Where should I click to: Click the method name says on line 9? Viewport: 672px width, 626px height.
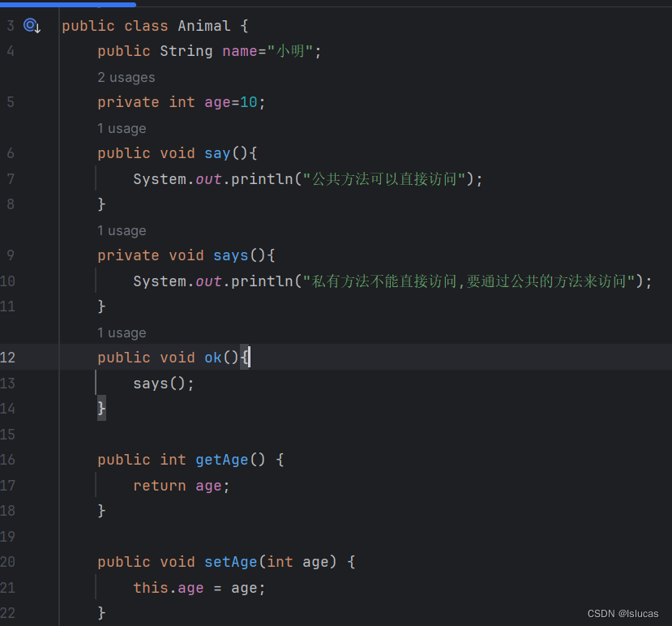[230, 255]
